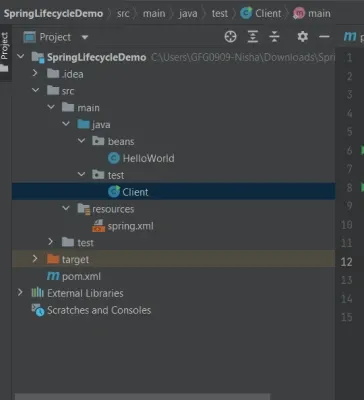Click the Client class icon in breadcrumb
Image resolution: width=364 pixels, height=400 pixels.
click(246, 13)
